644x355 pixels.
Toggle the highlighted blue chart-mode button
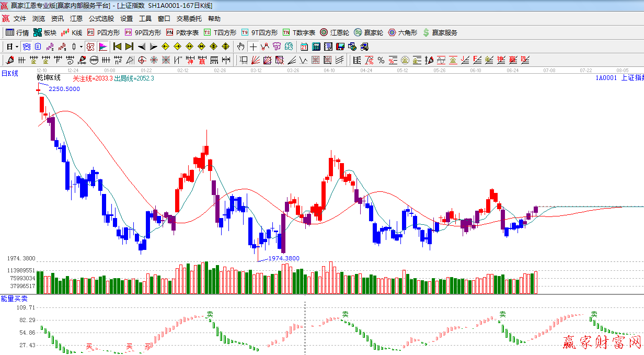click(x=26, y=47)
